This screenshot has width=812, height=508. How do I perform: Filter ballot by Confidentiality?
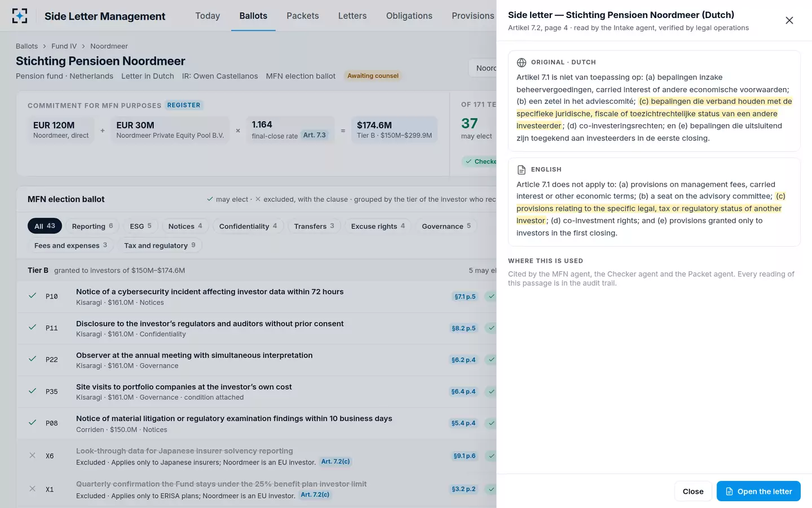coord(248,226)
